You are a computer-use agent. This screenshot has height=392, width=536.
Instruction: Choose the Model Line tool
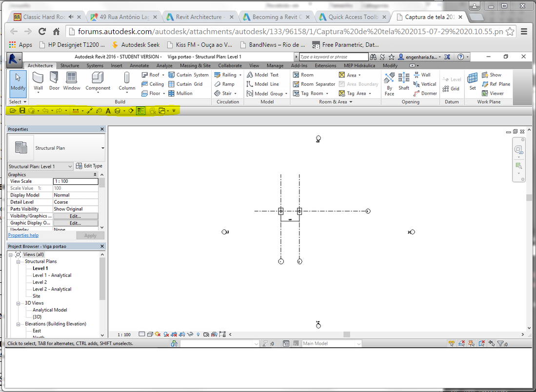[x=262, y=84]
